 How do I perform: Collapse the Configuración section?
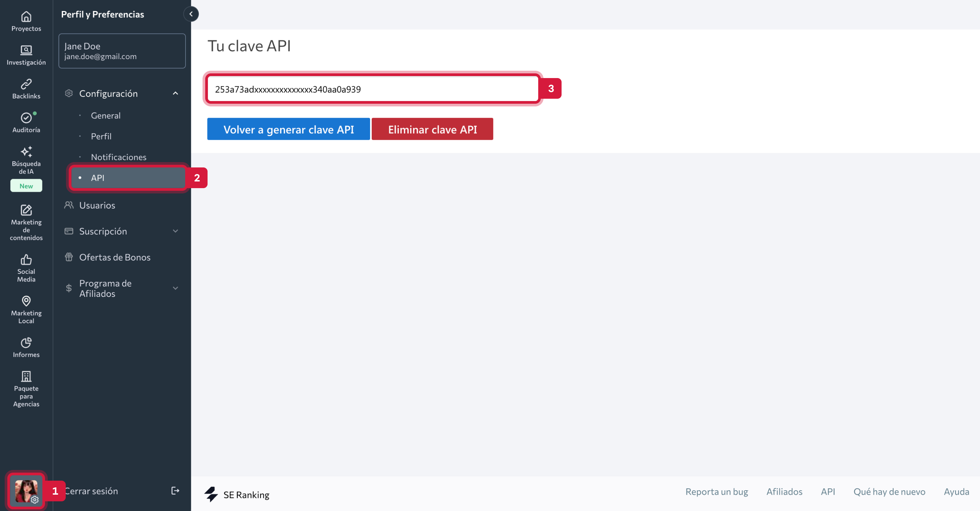[x=176, y=93]
